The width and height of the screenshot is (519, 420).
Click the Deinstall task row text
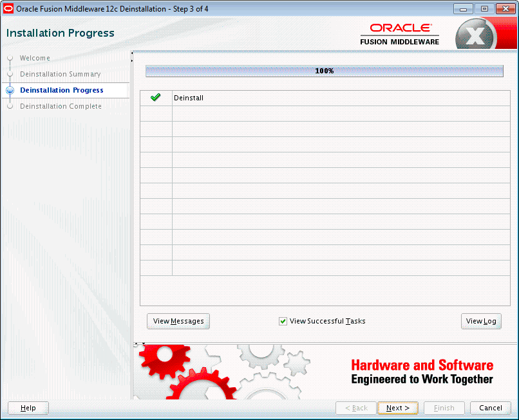[x=189, y=98]
